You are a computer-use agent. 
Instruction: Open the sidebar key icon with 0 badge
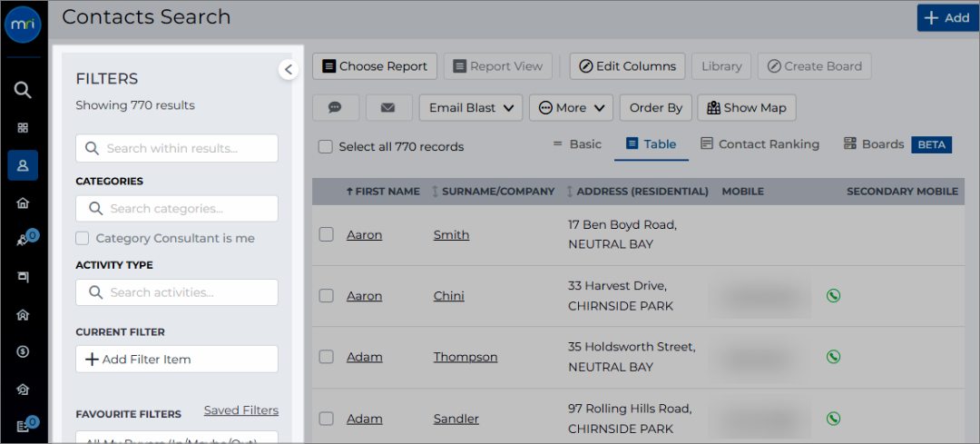23,240
